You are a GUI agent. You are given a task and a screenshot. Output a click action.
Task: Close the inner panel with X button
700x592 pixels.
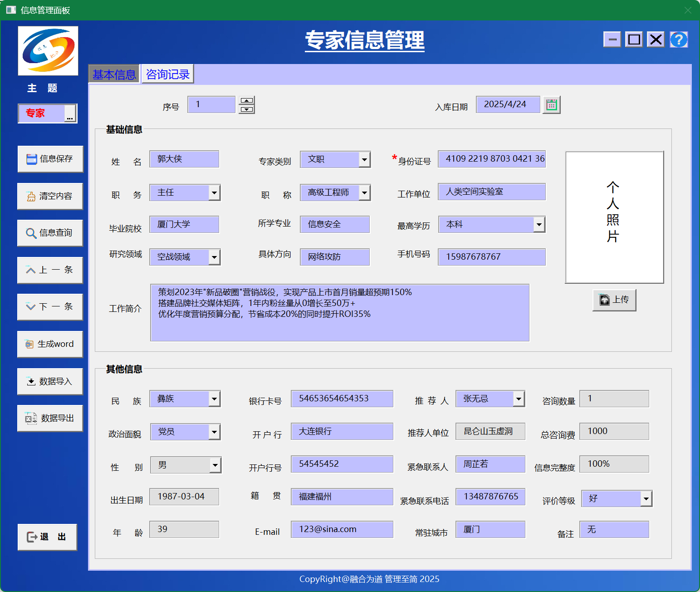coord(656,39)
